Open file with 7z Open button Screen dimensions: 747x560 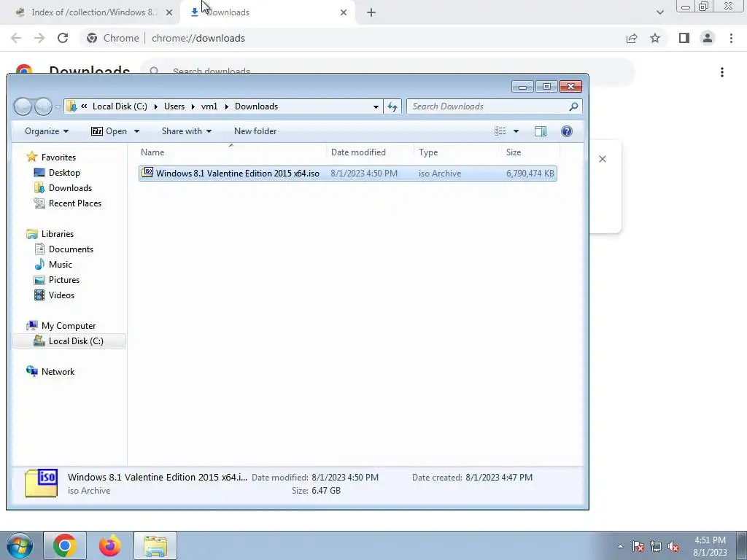pos(109,131)
